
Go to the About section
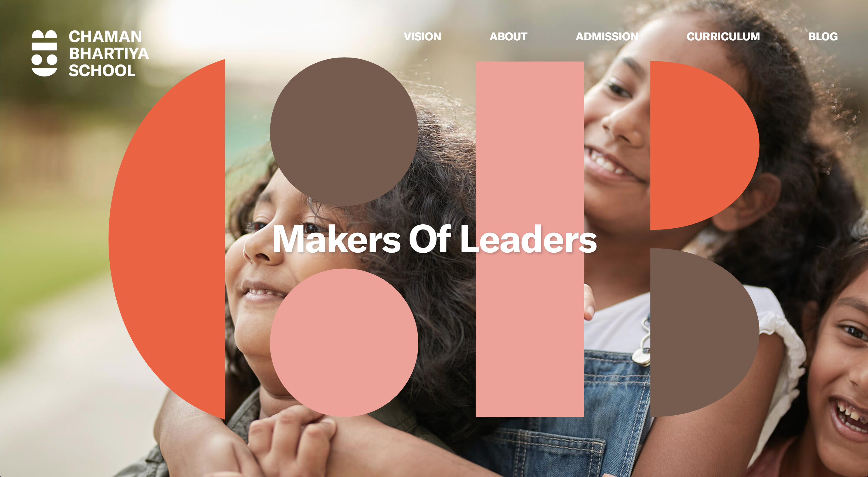(508, 36)
